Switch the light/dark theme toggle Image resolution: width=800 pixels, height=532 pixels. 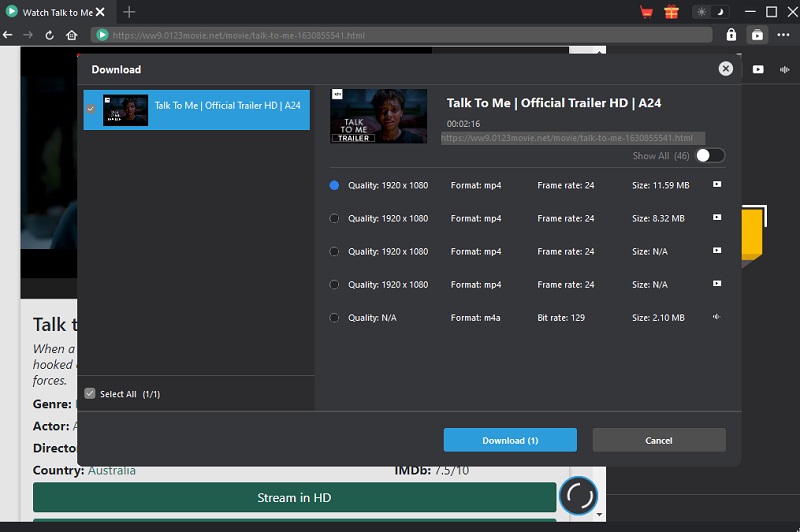tap(711, 12)
